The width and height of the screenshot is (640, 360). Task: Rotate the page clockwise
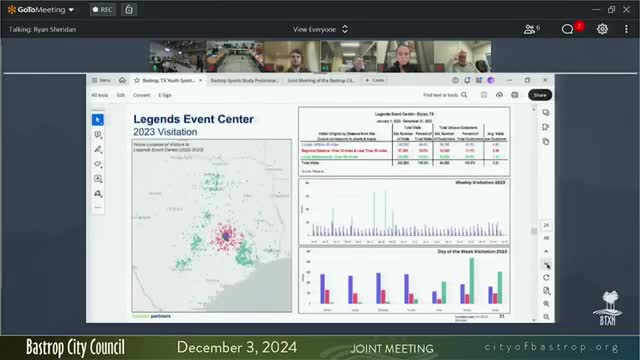click(546, 278)
